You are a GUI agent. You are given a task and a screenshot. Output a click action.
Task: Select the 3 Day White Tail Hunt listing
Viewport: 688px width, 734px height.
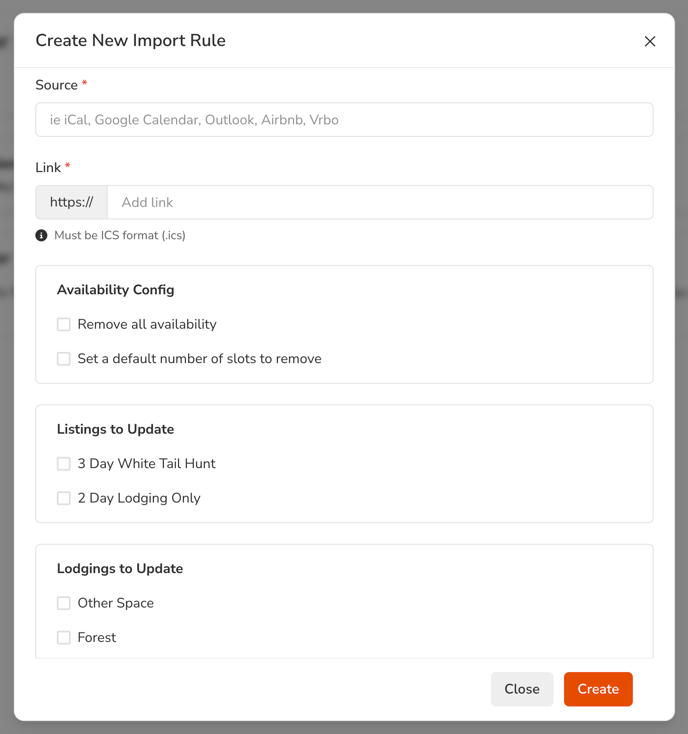[x=64, y=463]
